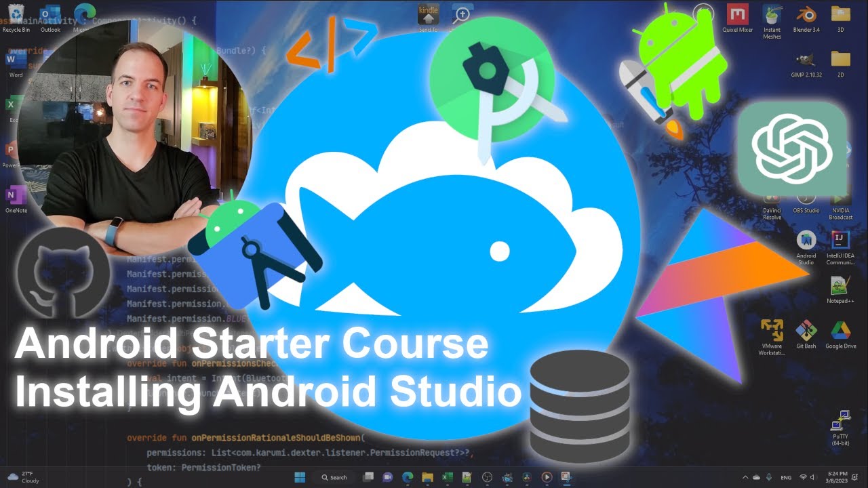Switch to OBS Studio on the taskbar

(x=487, y=477)
